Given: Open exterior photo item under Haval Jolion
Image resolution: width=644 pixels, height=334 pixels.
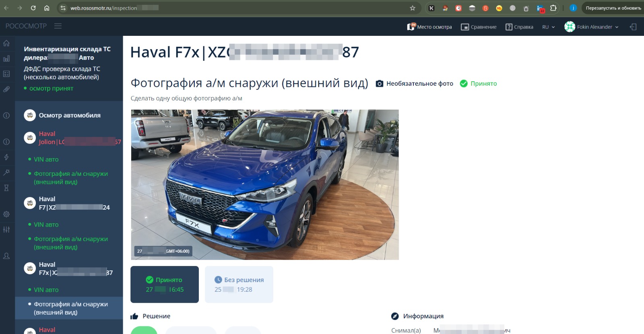Looking at the screenshot, I should (71, 178).
